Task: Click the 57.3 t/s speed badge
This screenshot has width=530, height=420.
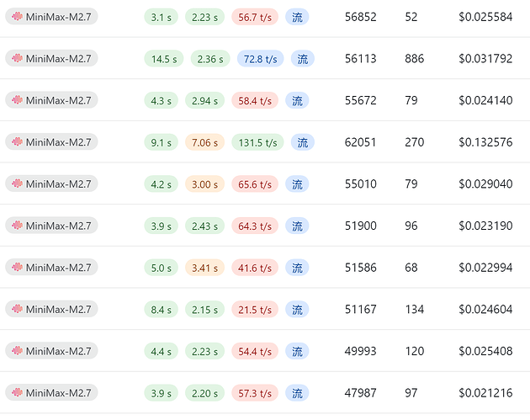Action: (255, 393)
